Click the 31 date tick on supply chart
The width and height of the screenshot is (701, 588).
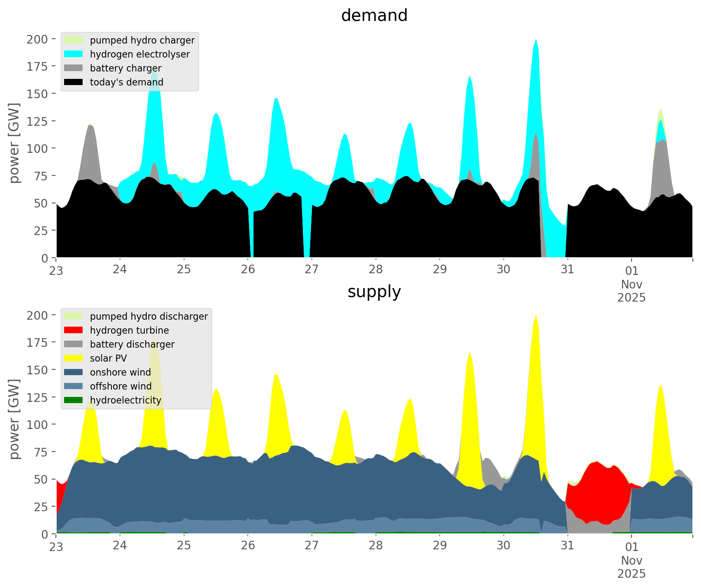(567, 546)
